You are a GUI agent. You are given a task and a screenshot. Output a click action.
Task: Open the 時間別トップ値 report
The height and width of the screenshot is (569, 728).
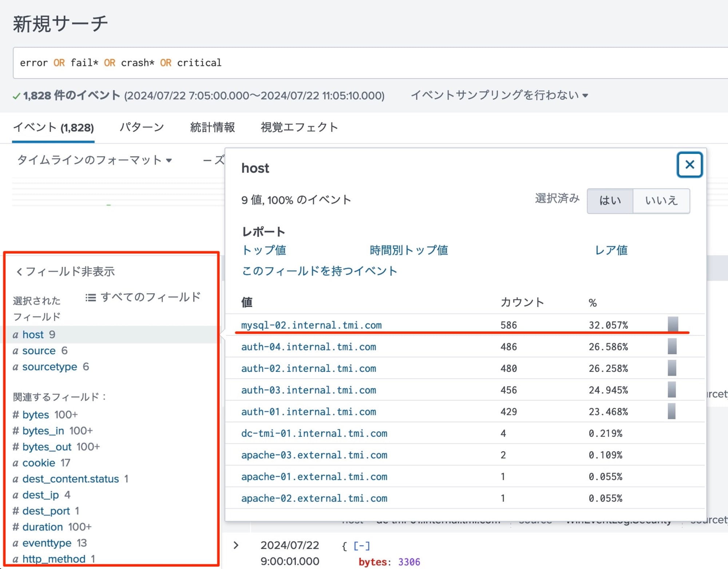pyautogui.click(x=409, y=250)
